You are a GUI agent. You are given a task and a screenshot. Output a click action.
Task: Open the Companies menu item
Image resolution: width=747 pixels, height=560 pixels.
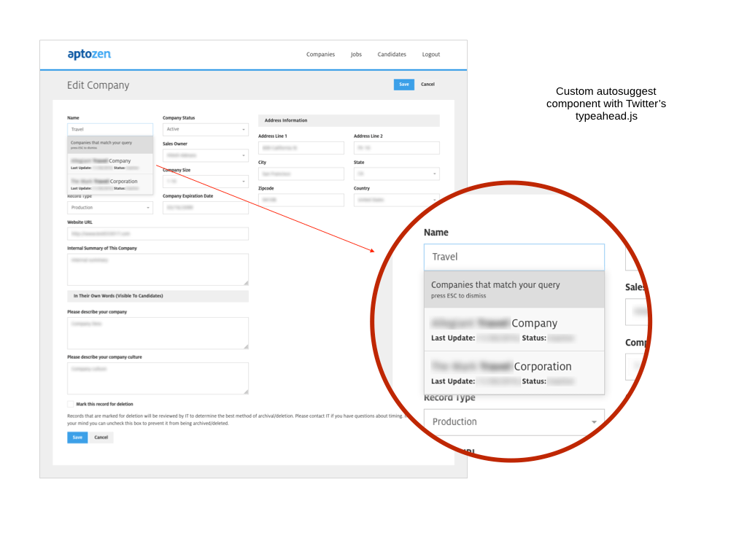pos(320,55)
